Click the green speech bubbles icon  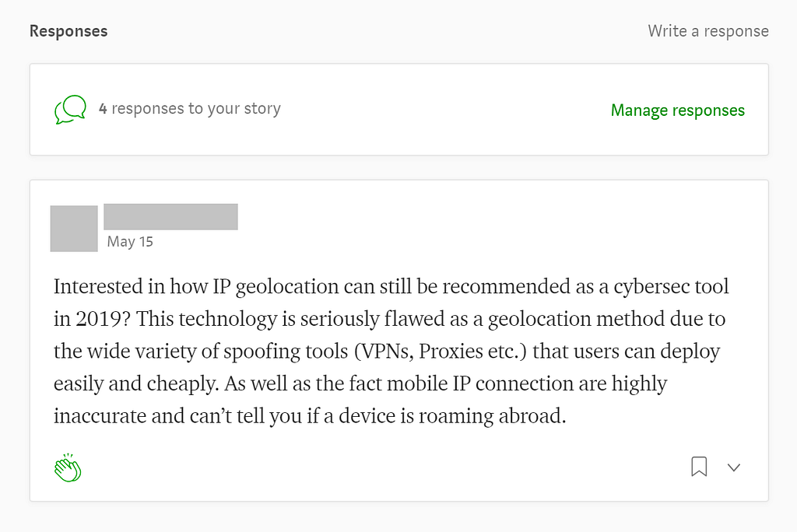point(70,110)
